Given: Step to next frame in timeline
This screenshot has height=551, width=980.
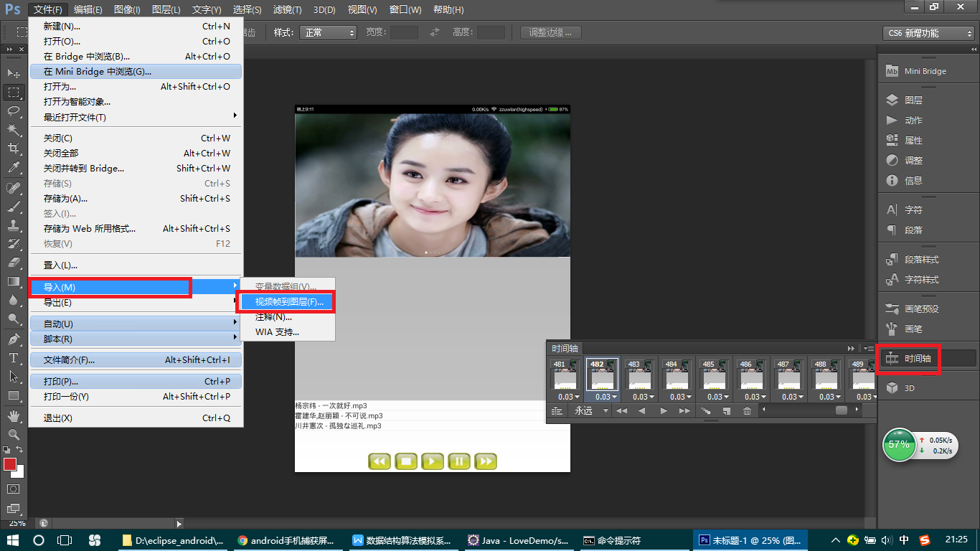Looking at the screenshot, I should pyautogui.click(x=684, y=411).
